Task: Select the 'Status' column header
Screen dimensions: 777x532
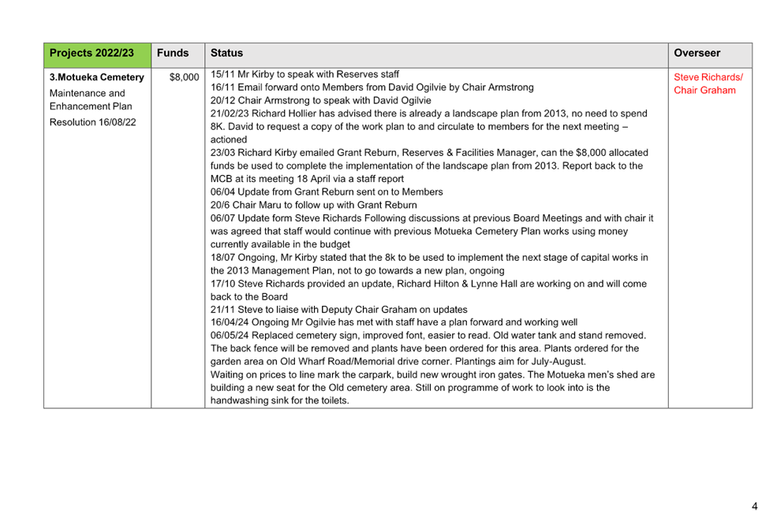Action: (x=436, y=55)
